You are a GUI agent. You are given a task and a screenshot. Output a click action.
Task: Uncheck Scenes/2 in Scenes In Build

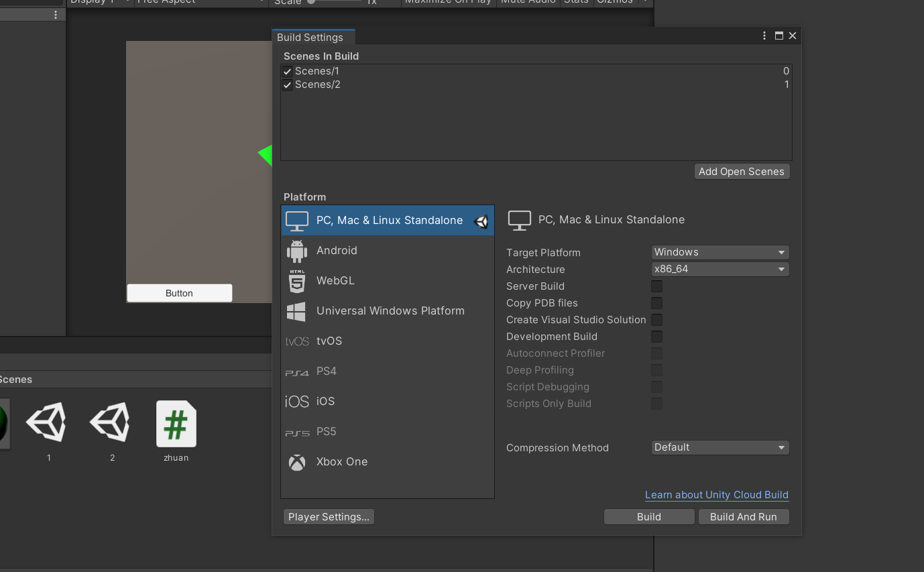(x=287, y=85)
